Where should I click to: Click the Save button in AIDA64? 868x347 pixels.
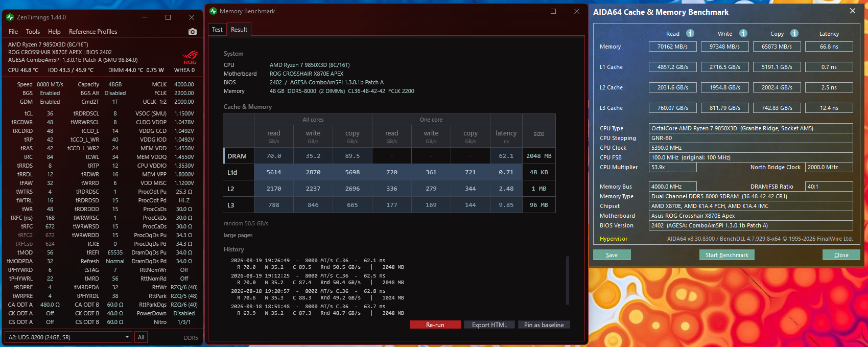click(x=612, y=255)
